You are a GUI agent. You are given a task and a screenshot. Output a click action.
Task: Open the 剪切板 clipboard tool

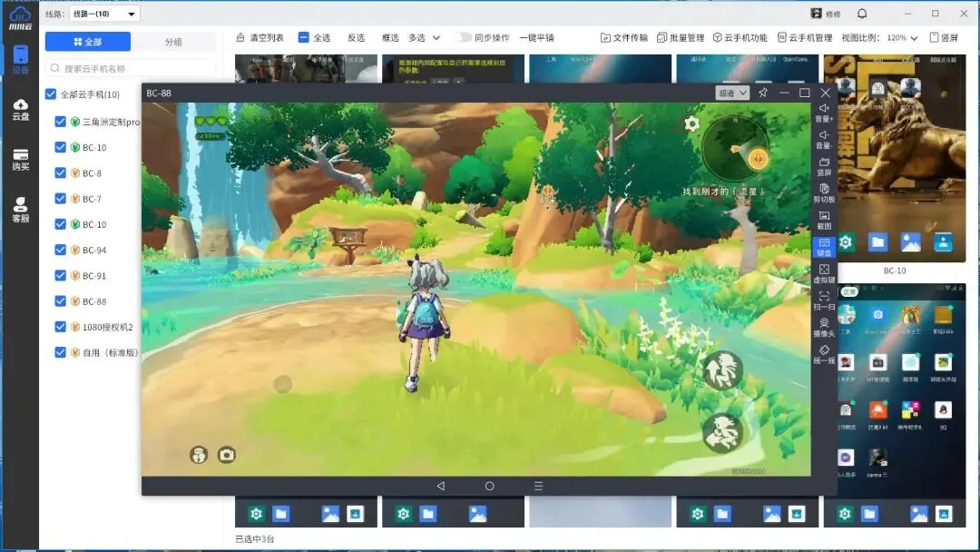pos(824,193)
